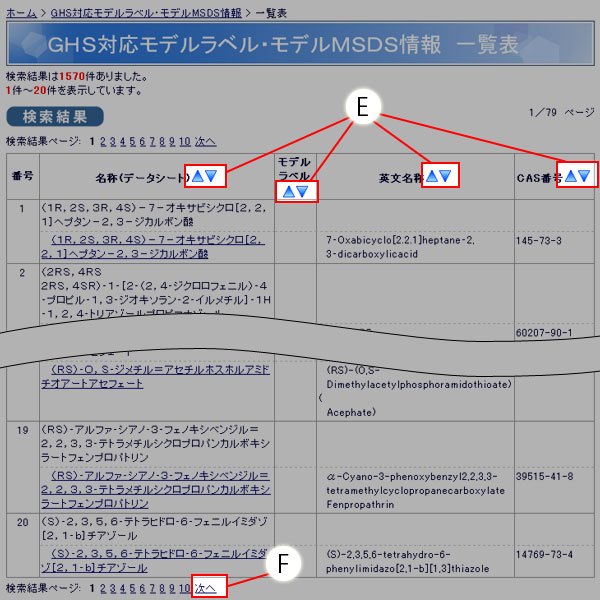This screenshot has height=600, width=600.
Task: Select CAS number 145-73-3
Action: coord(539,241)
